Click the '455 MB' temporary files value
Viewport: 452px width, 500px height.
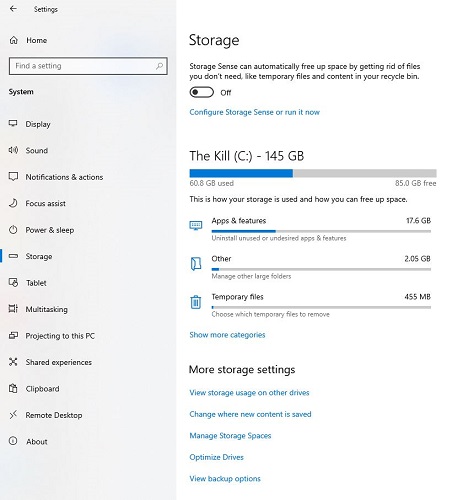pyautogui.click(x=417, y=297)
